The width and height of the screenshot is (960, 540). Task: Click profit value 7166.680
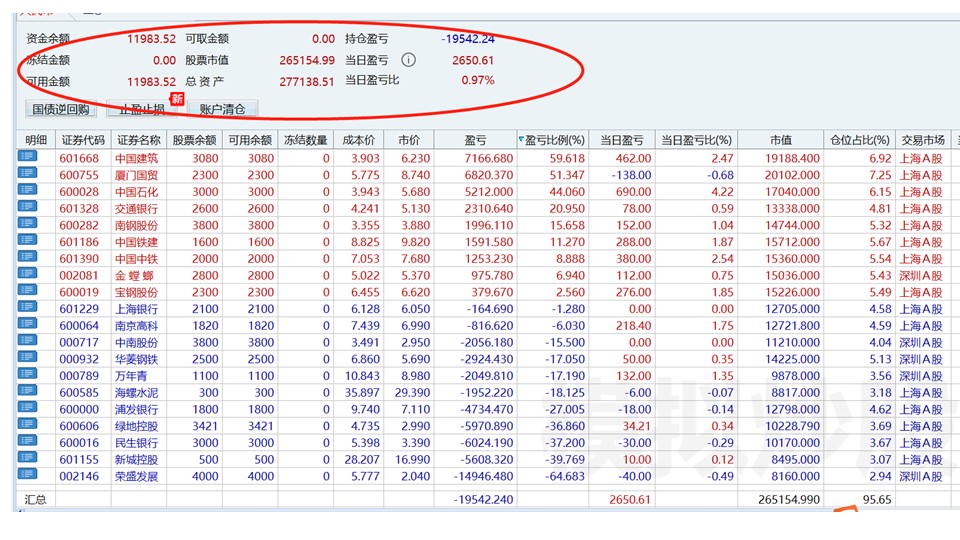(489, 158)
